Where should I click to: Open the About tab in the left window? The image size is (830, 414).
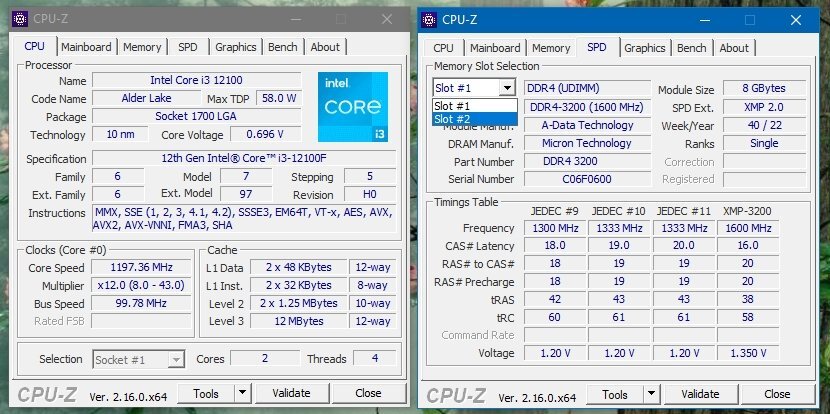point(325,47)
